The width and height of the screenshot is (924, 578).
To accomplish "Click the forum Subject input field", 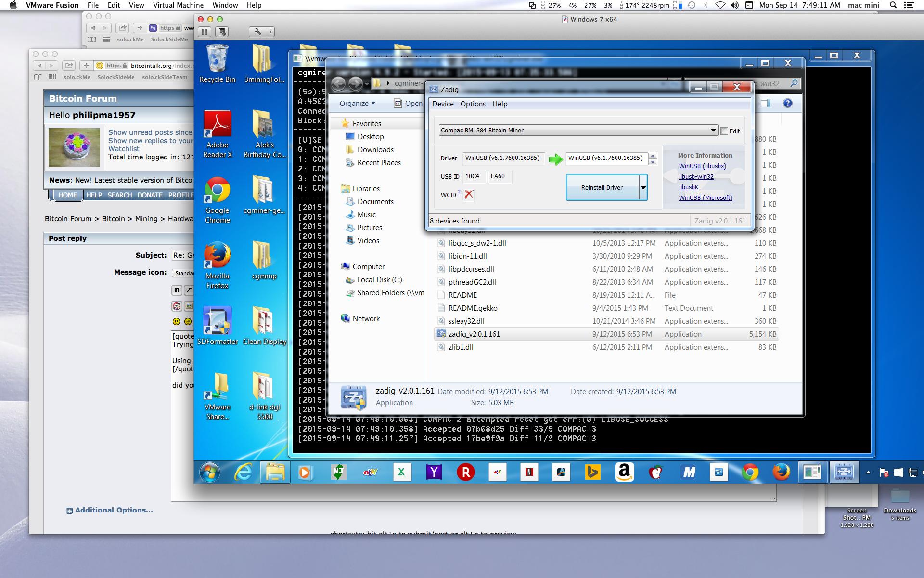I will point(183,255).
